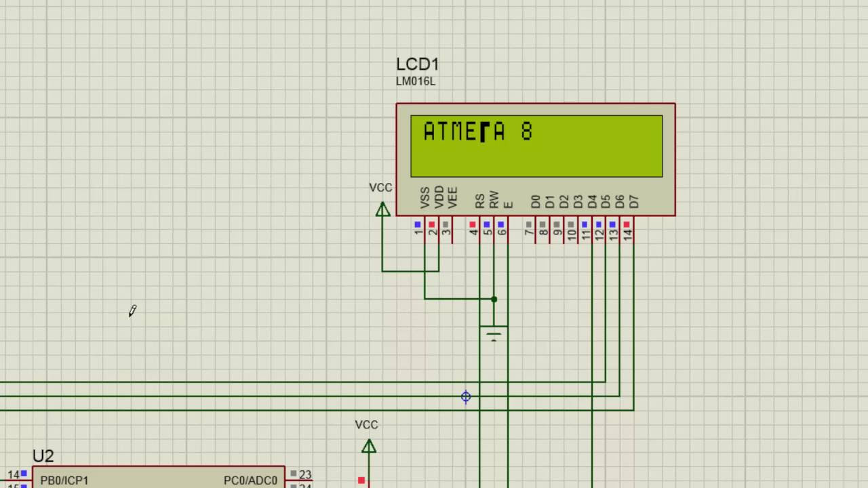Select the RW pin 5 of LCD1
This screenshot has width=868, height=488.
pos(494,229)
